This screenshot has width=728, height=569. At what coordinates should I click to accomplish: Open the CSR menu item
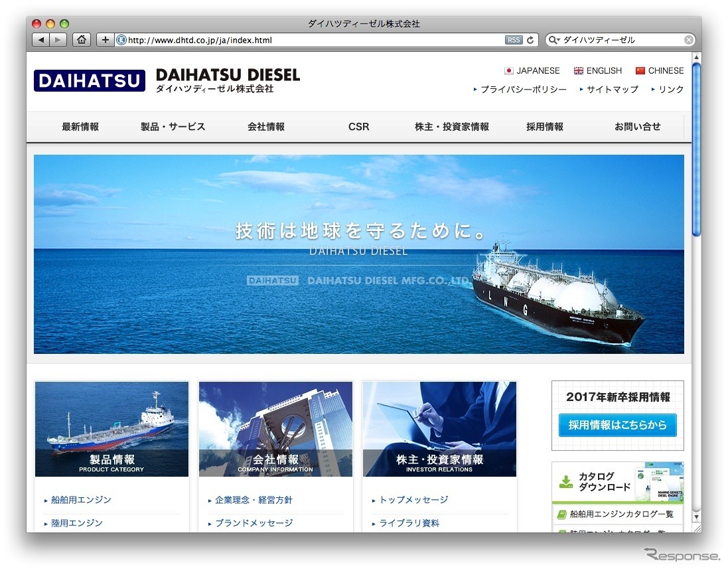click(x=359, y=127)
